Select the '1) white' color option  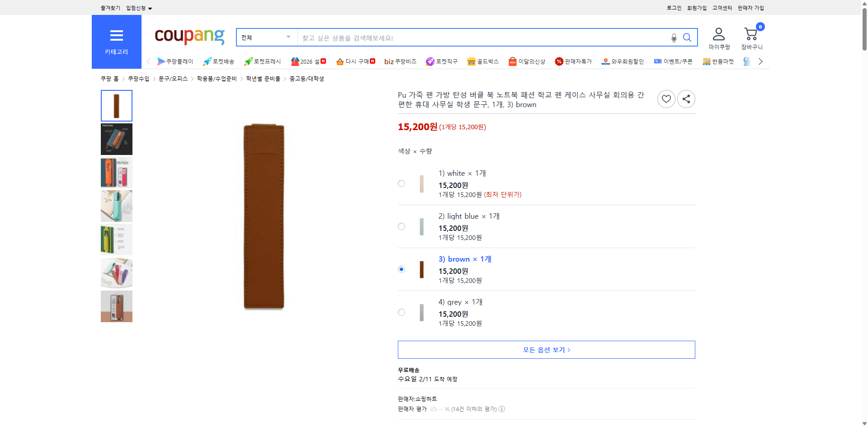(x=401, y=183)
